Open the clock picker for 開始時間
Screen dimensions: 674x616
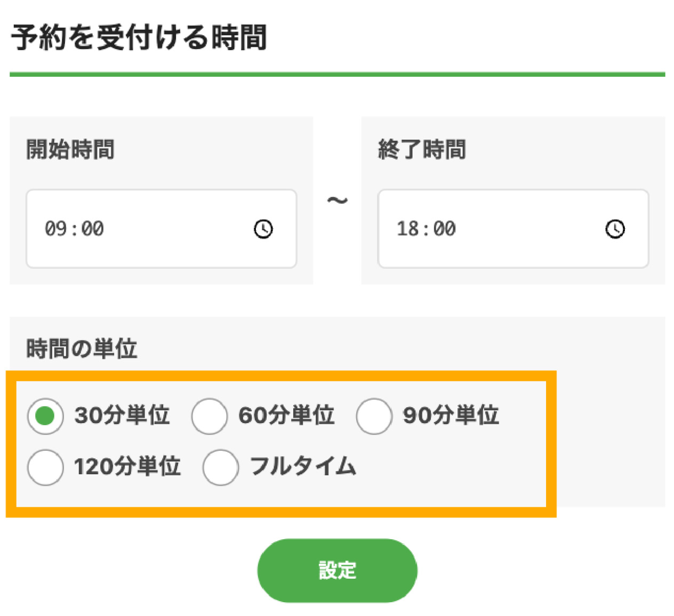(263, 229)
